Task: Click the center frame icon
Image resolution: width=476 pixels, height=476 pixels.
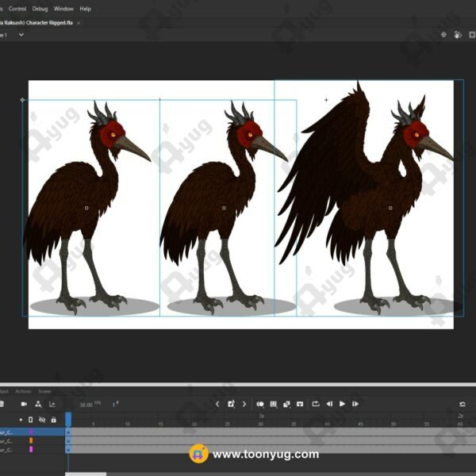Action: tap(300, 404)
